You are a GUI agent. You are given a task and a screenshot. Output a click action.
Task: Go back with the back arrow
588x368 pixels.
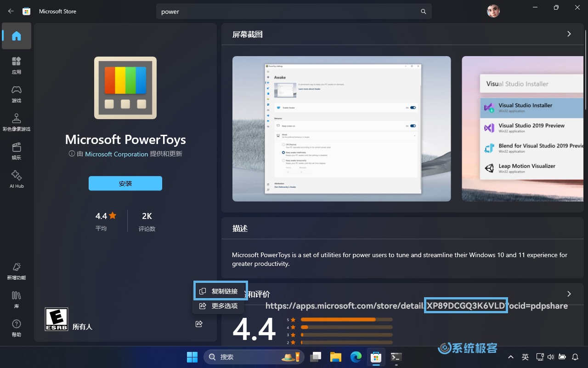[x=11, y=11]
